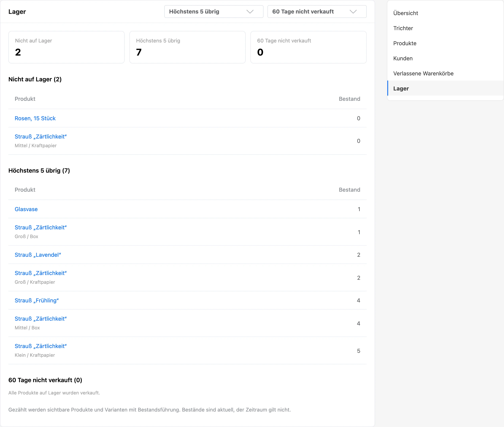Open the 'Höchstens 5 übrig' dropdown
The height and width of the screenshot is (427, 504).
coord(214,12)
